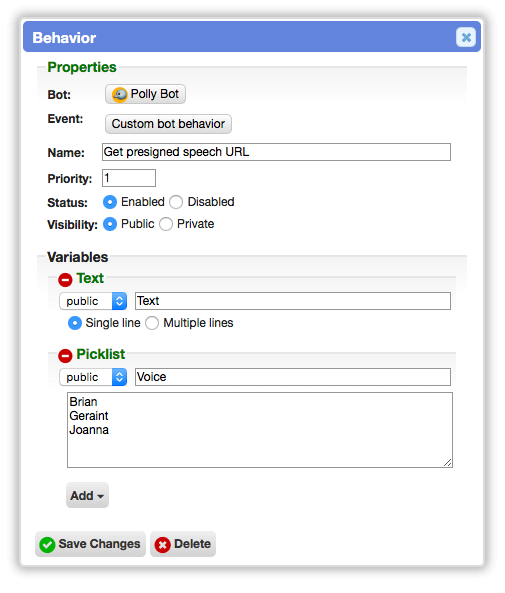This screenshot has height=593, width=505.
Task: Remove the Text variable with red minus icon
Action: (x=65, y=280)
